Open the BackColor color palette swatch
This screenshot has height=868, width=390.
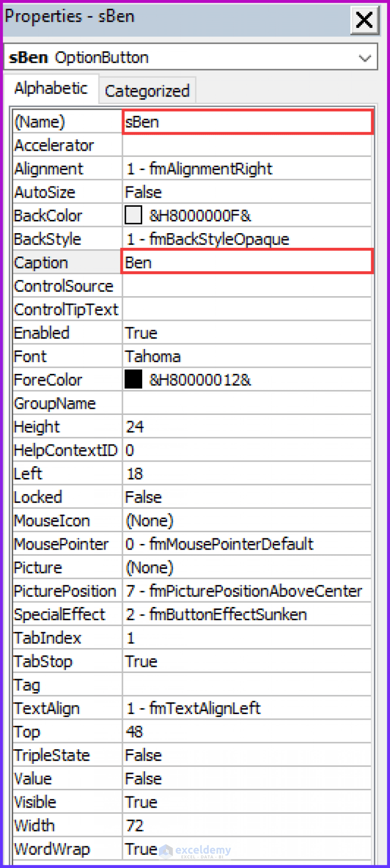(x=133, y=215)
